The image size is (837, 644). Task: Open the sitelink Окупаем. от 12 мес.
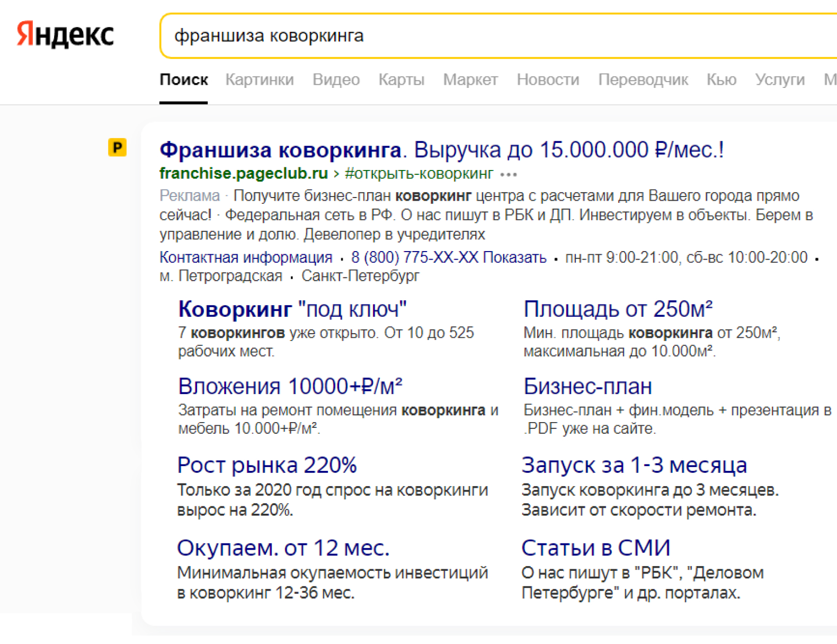283,548
